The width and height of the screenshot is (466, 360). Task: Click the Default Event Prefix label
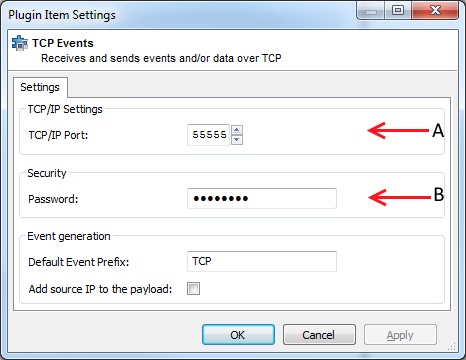79,262
